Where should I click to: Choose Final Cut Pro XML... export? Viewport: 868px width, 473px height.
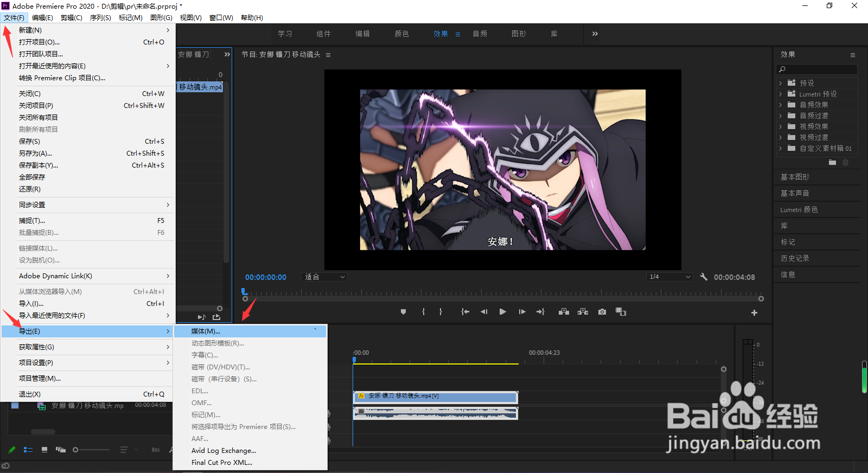[x=250, y=462]
